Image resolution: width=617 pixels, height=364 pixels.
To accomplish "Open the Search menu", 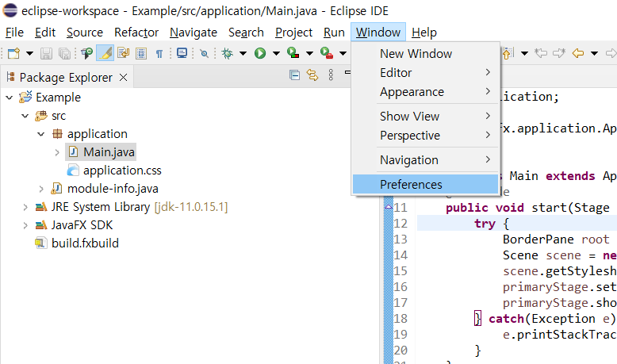I will point(246,33).
